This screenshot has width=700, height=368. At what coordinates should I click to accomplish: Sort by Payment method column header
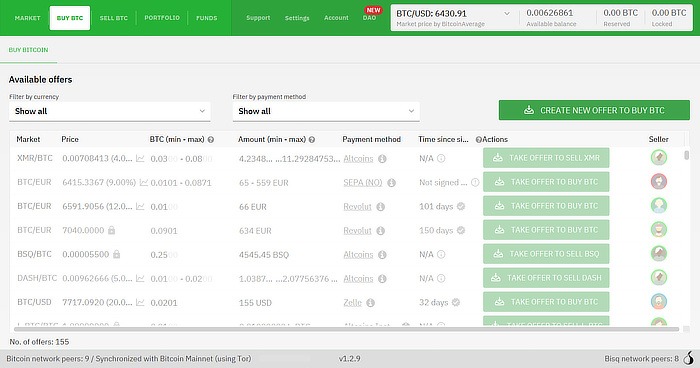371,139
